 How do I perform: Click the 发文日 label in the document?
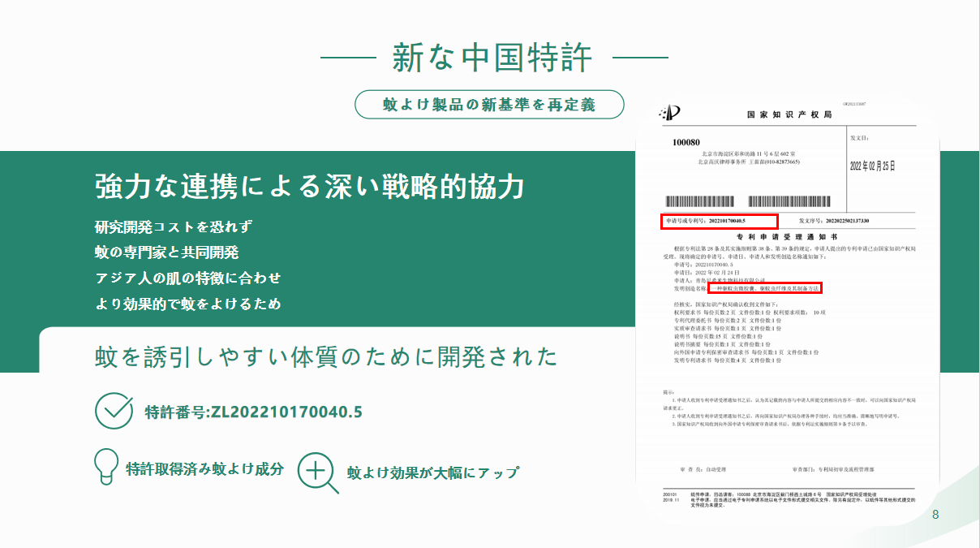pos(859,138)
